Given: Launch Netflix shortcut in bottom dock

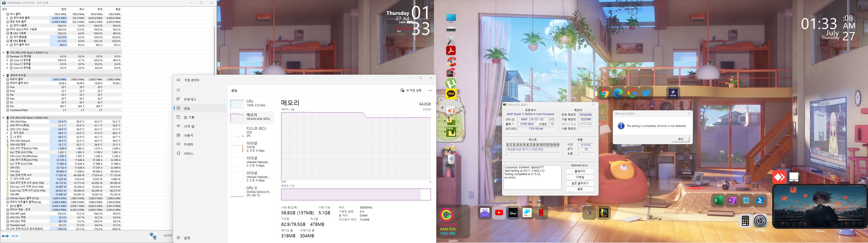Looking at the screenshot, I should (541, 213).
